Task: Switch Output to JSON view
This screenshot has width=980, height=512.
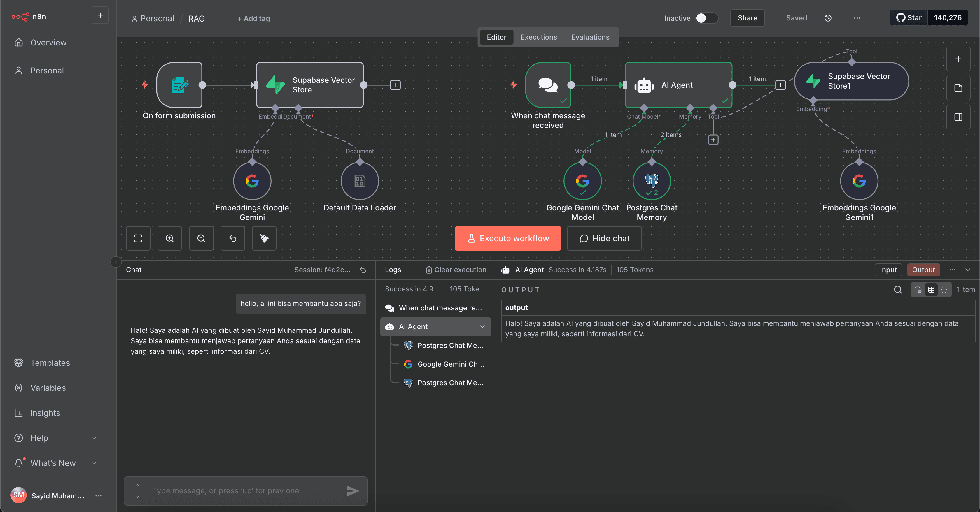Action: coord(945,289)
